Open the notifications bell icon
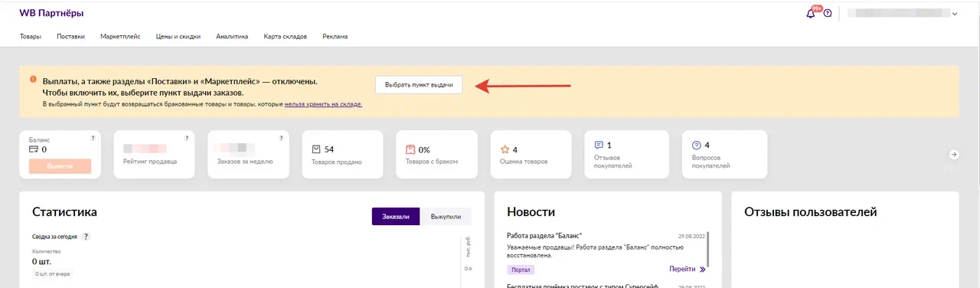The image size is (980, 288). click(811, 13)
